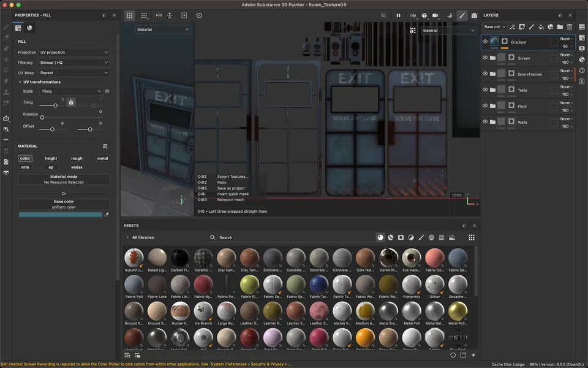The width and height of the screenshot is (588, 368).
Task: Switch to the fill properties tab icon
Action: [18, 28]
